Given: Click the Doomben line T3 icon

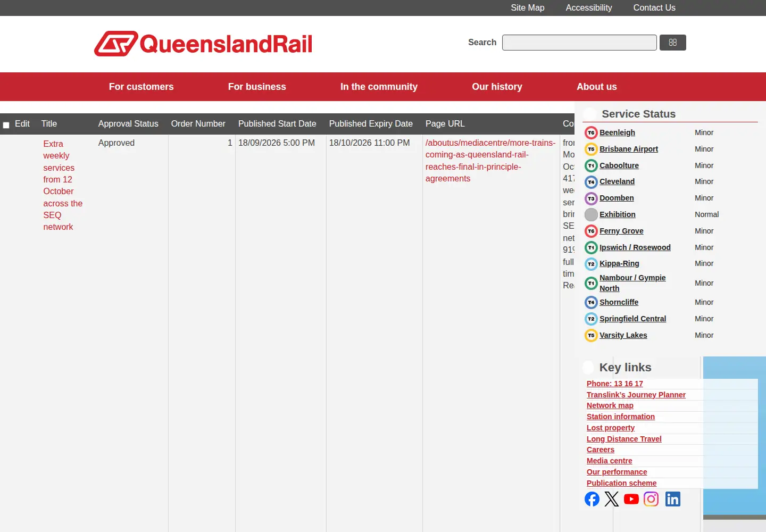Looking at the screenshot, I should click(x=591, y=198).
